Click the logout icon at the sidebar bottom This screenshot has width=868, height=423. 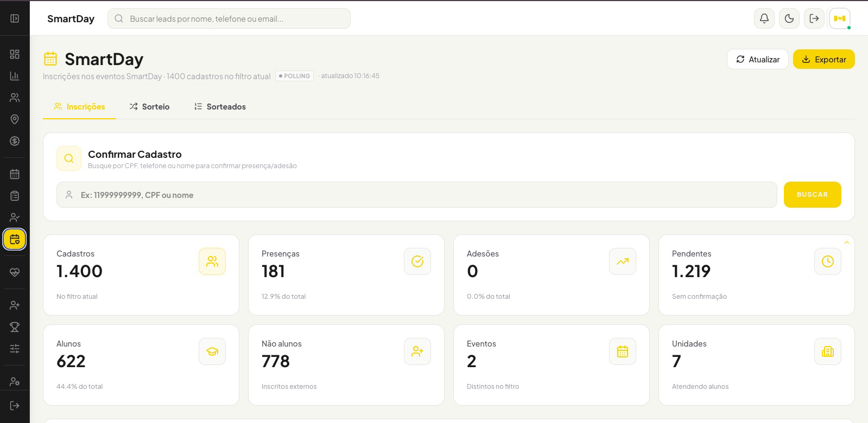pyautogui.click(x=15, y=406)
